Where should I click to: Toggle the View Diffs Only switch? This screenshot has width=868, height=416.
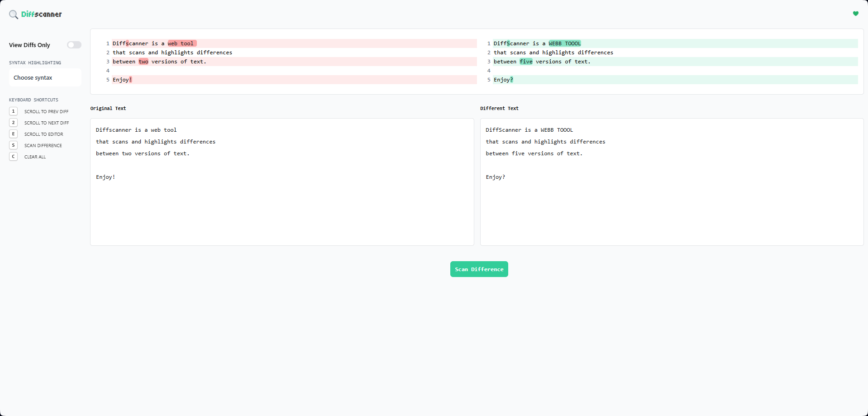[74, 45]
